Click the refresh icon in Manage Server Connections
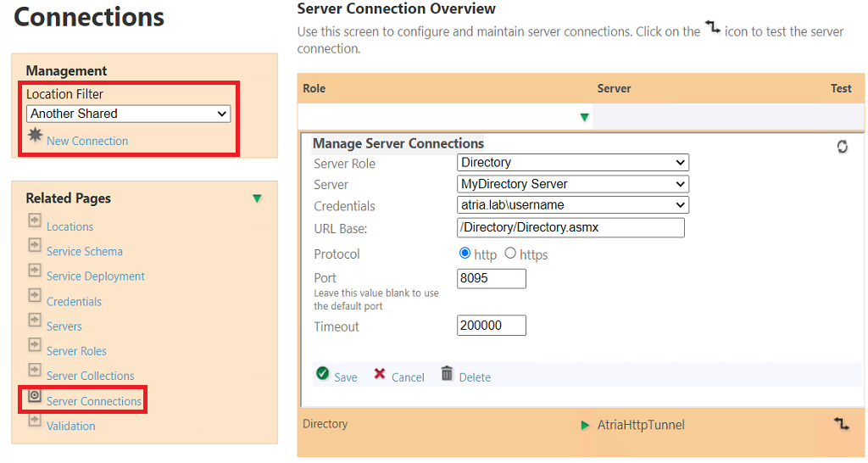This screenshot has width=868, height=463. [x=842, y=147]
